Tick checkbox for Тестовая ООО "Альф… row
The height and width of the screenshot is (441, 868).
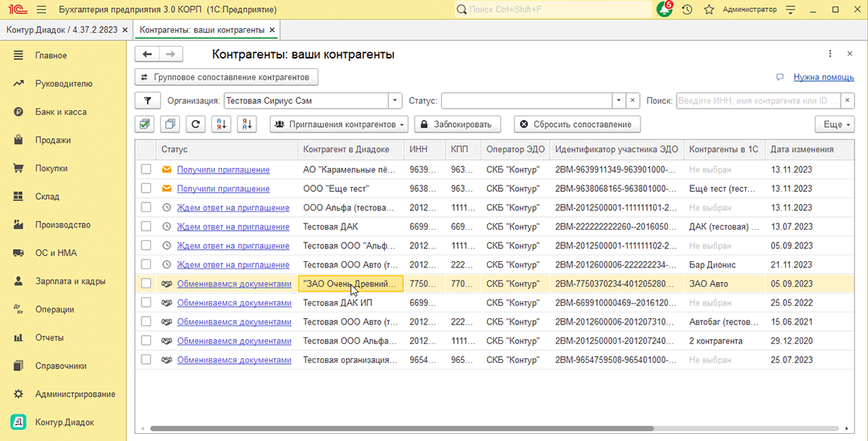point(145,245)
